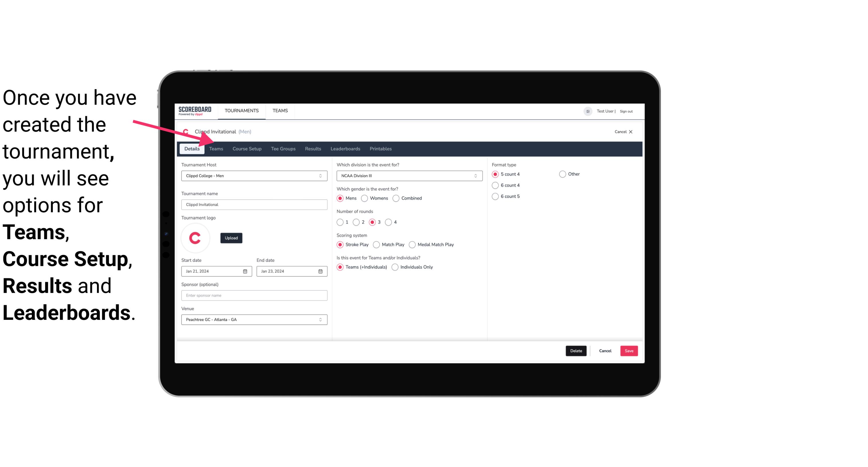Select 3 rounds radio button

[373, 222]
